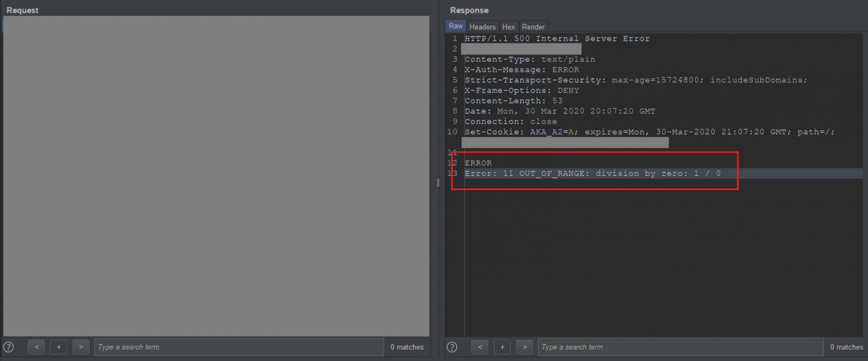Select the ERROR text on line 12
The image size is (868, 361).
pyautogui.click(x=478, y=163)
